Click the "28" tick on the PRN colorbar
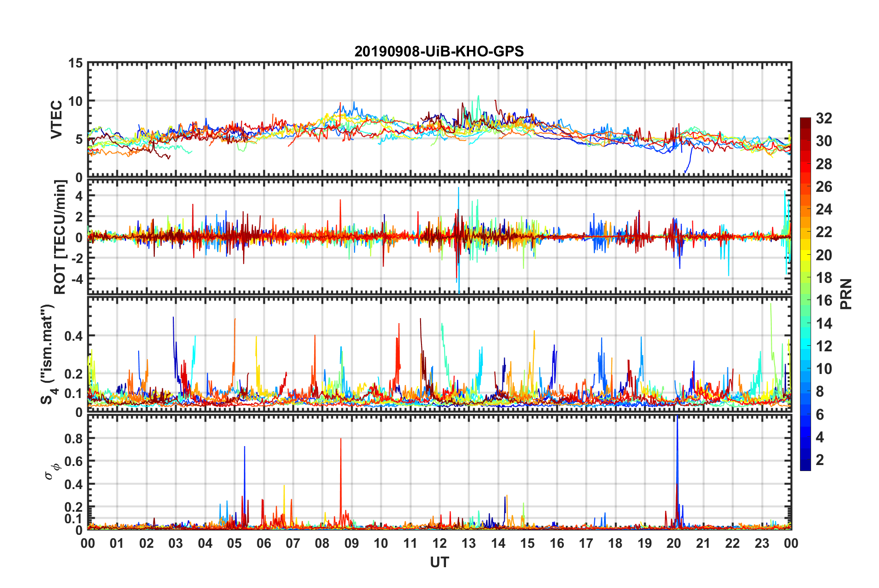 tap(824, 164)
